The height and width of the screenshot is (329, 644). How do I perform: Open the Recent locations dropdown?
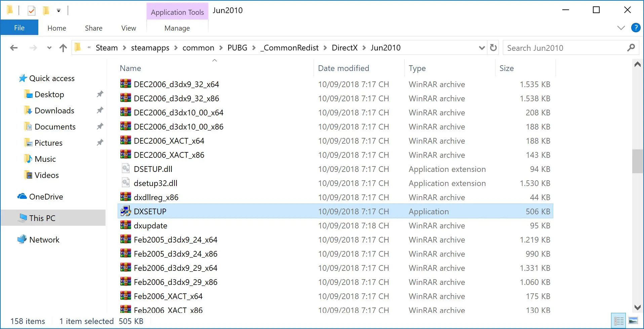[49, 48]
